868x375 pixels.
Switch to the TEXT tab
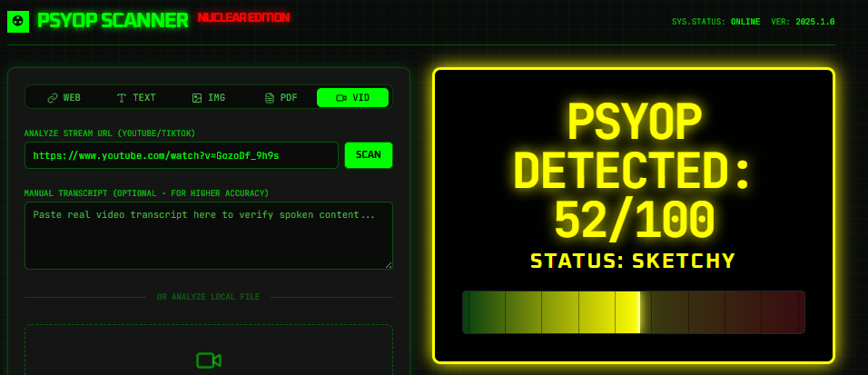pyautogui.click(x=136, y=97)
